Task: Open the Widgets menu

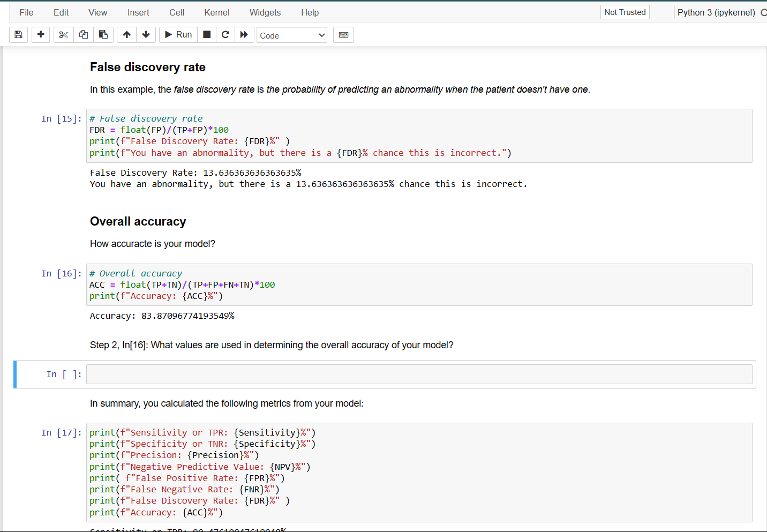Action: coord(265,12)
